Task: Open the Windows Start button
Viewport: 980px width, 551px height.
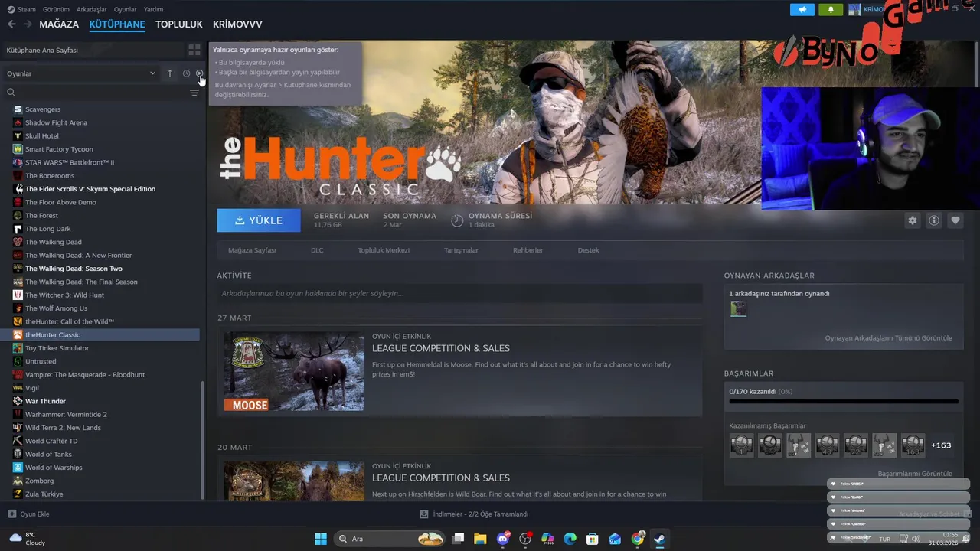Action: [321, 539]
